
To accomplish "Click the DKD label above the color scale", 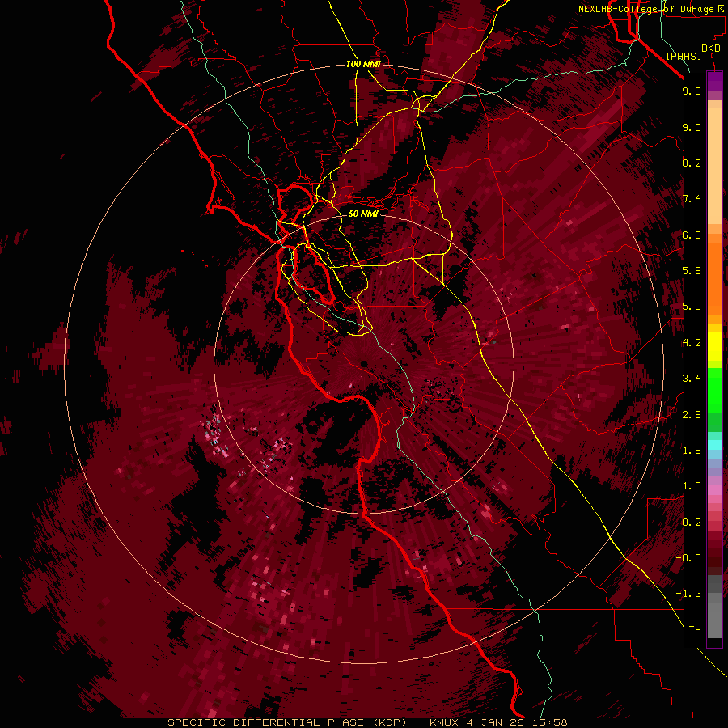I will tap(711, 49).
